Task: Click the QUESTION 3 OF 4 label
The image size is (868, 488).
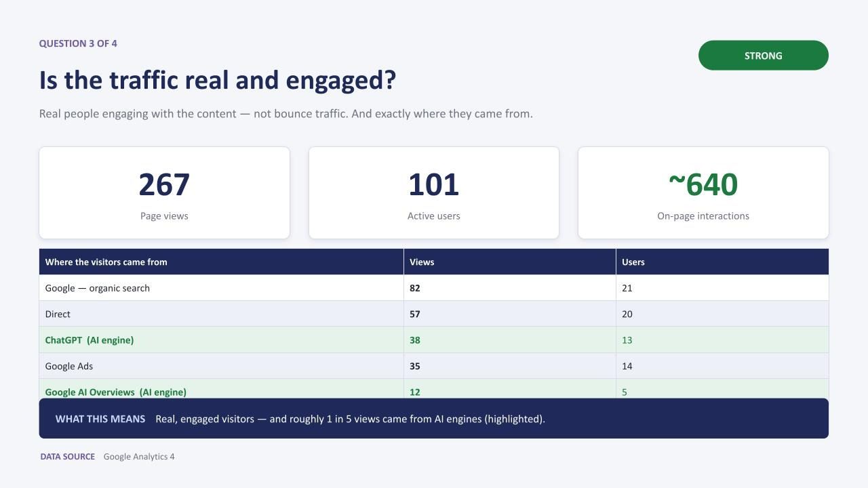Action: 78,43
